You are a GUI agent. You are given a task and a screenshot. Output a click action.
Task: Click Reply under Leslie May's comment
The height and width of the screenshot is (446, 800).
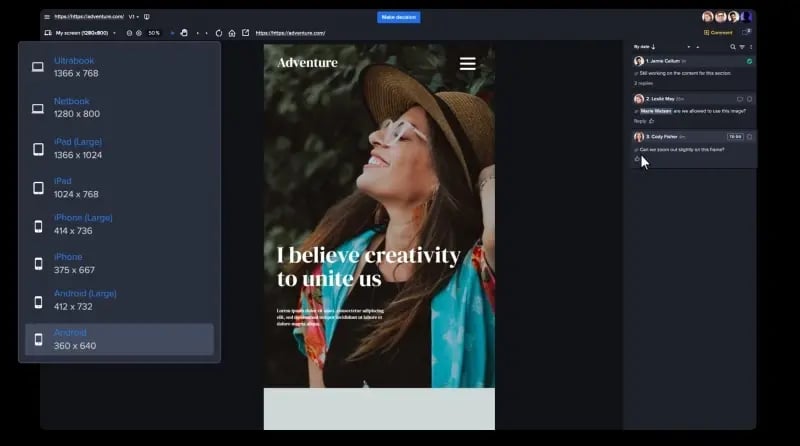[640, 121]
